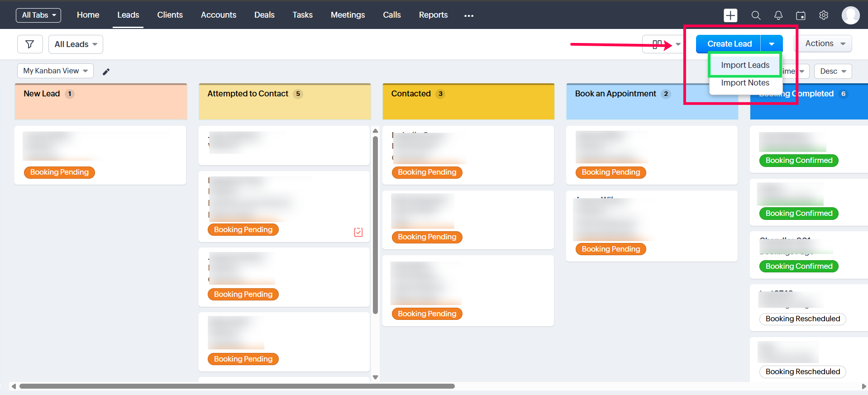
Task: Select Import Leads from menu
Action: [x=745, y=65]
